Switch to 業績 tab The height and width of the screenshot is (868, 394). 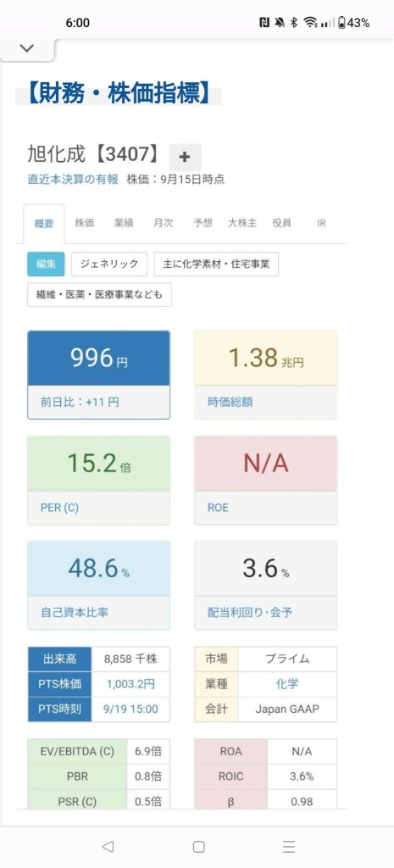tap(124, 223)
